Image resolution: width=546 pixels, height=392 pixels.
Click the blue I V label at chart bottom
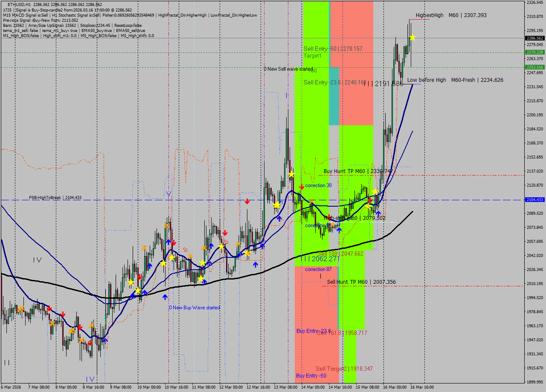pos(90,379)
